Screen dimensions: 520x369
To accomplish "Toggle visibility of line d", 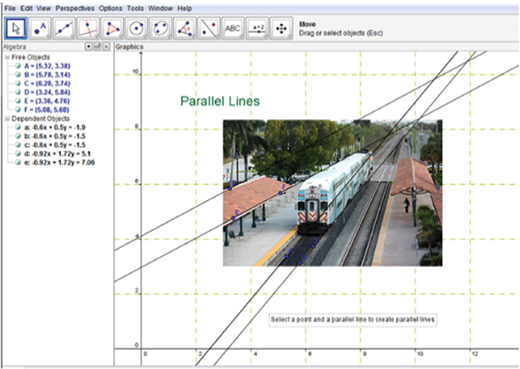I will coord(18,154).
